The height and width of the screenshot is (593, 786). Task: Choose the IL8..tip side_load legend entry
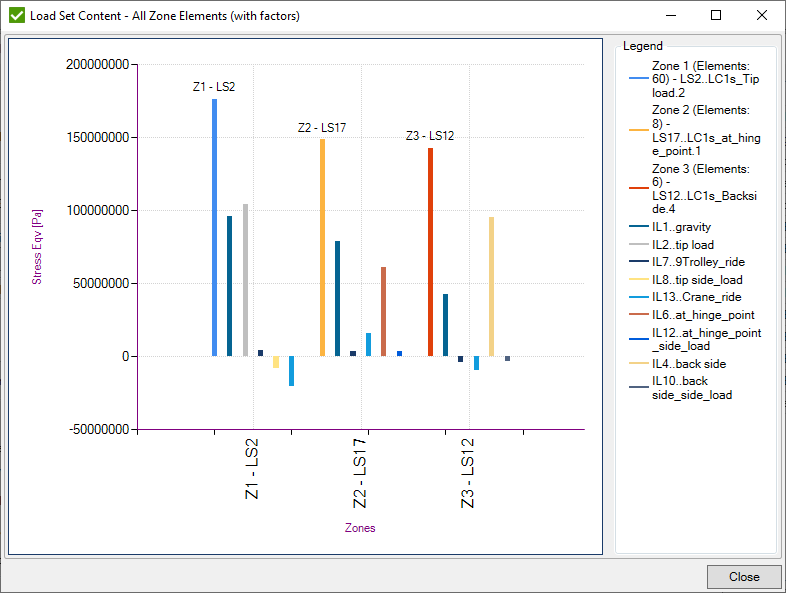(697, 280)
